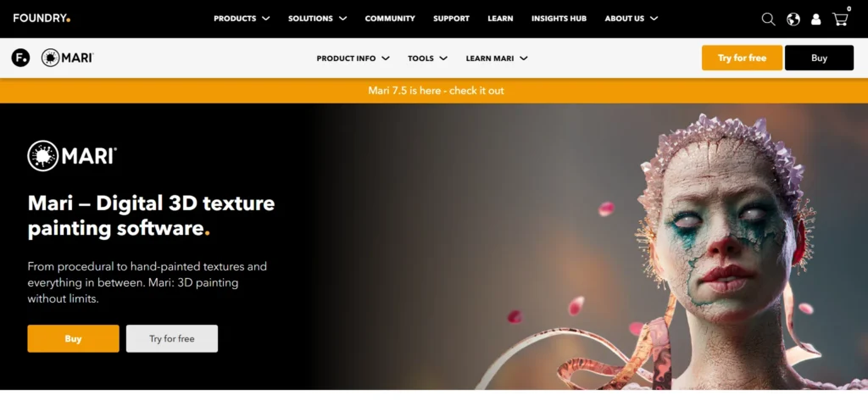Follow the Mari 7.5 is here banner link
The image size is (868, 412).
[436, 90]
